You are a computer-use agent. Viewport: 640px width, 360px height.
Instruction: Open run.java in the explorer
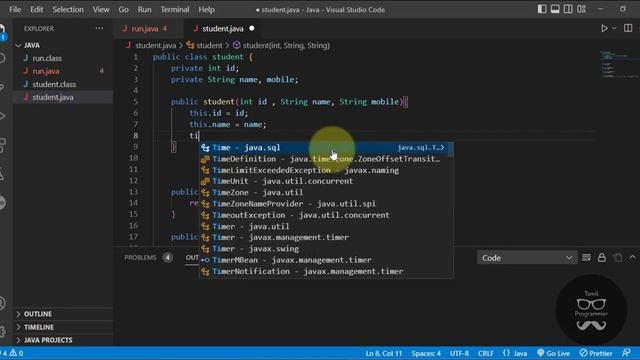[x=63, y=71]
